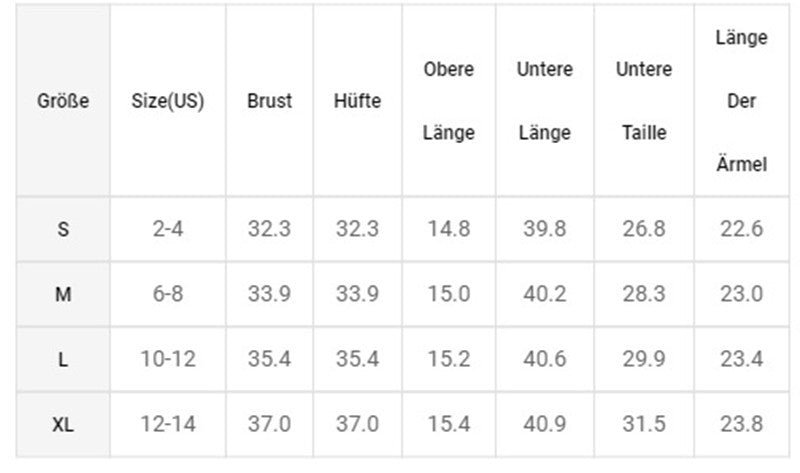Click the Länge Der Ärmel header
Image resolution: width=800 pixels, height=473 pixels.
pos(741,101)
